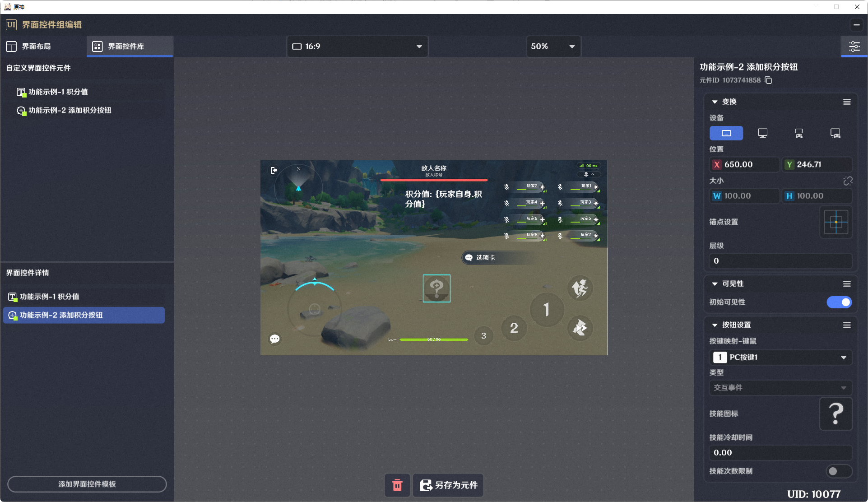Viewport: 868px width, 502px height.
Task: Select the monitor-only device icon
Action: (x=762, y=133)
